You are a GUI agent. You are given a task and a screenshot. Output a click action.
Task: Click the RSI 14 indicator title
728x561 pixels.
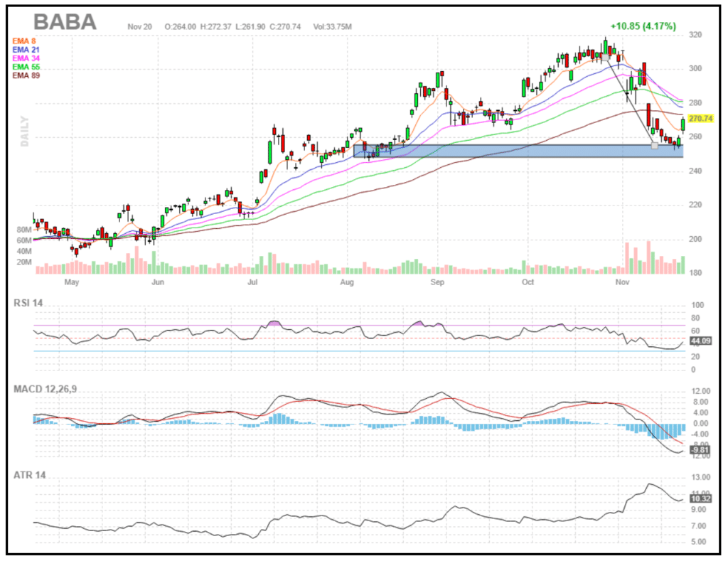[28, 304]
